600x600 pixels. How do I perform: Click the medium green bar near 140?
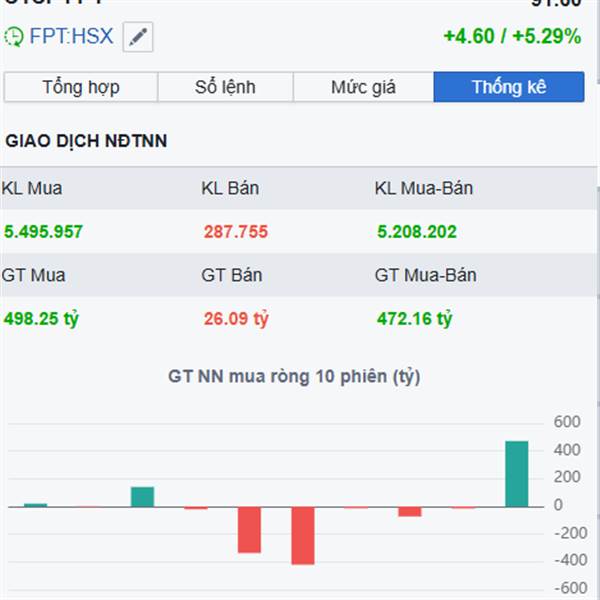pos(142,497)
